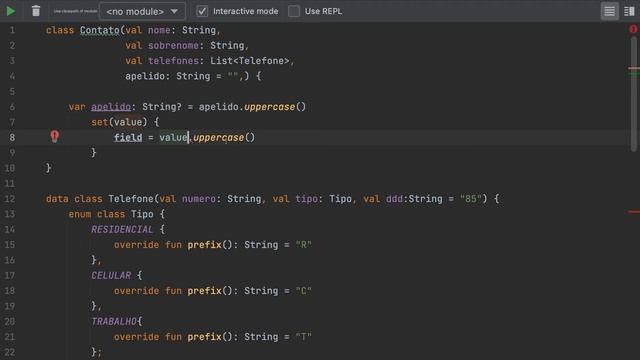Click line number 6 in the gutter

point(12,107)
